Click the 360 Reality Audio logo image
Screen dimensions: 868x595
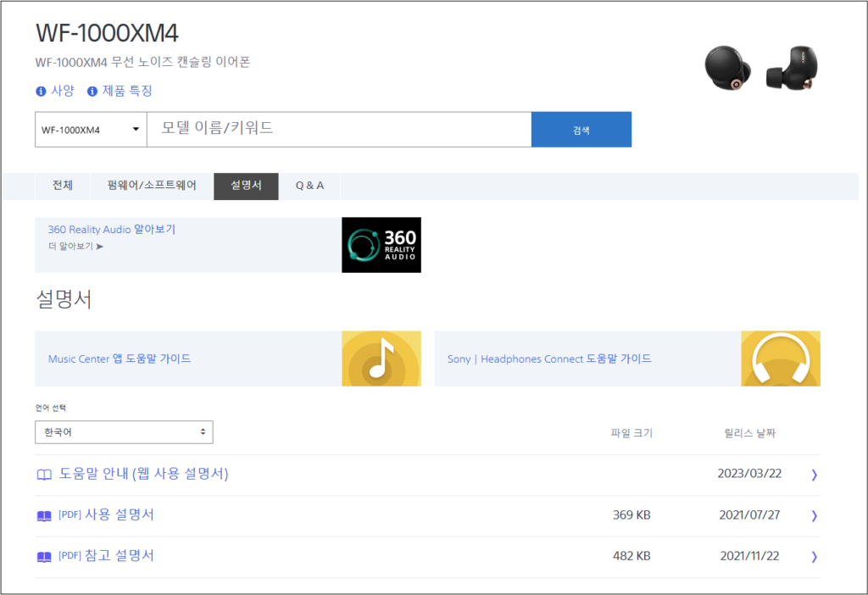tap(381, 245)
